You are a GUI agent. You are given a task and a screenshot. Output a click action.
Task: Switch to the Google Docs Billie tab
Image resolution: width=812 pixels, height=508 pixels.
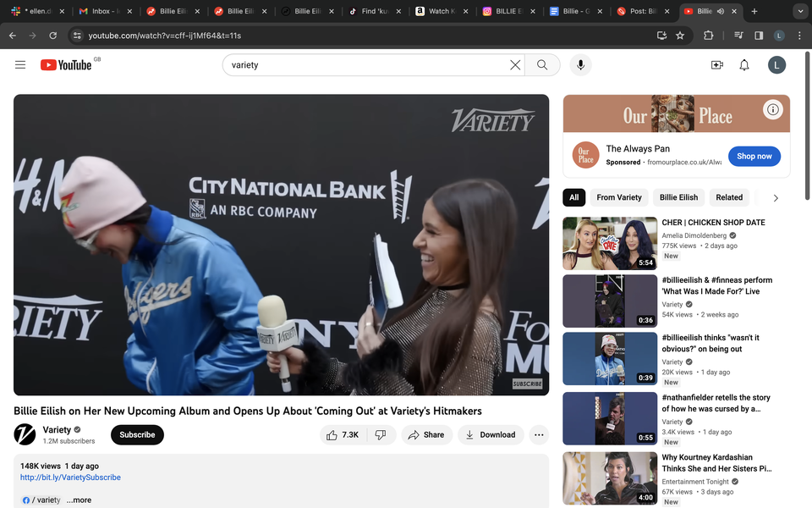point(577,11)
